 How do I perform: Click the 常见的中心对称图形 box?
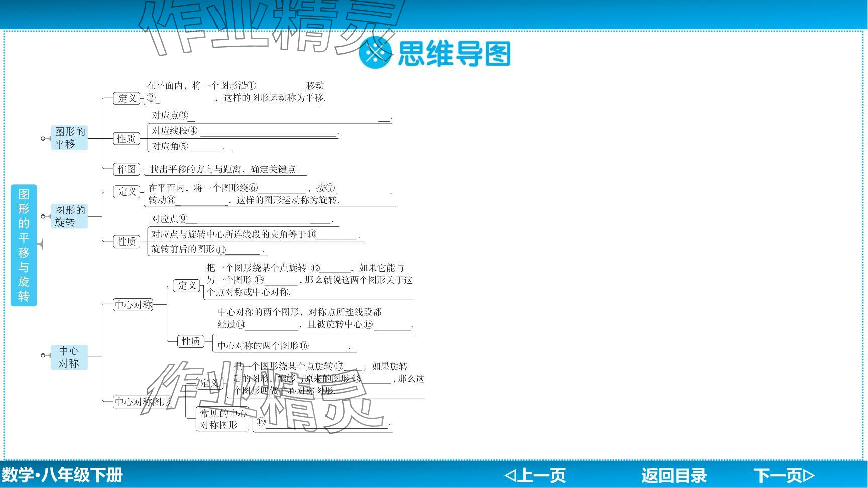223,419
